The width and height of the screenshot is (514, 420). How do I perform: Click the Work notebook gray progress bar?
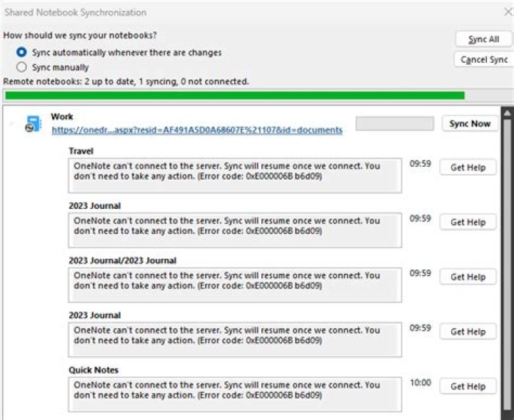click(395, 124)
